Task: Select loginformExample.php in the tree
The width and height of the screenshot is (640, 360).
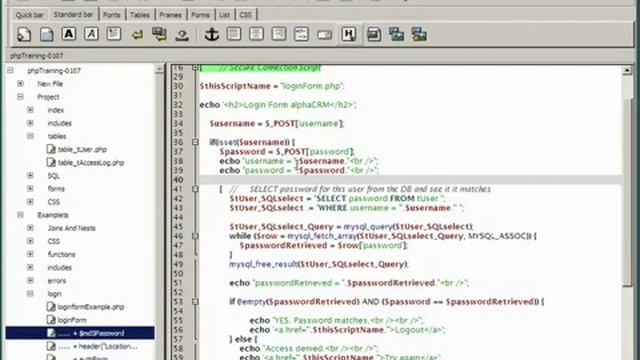Action: (91, 307)
